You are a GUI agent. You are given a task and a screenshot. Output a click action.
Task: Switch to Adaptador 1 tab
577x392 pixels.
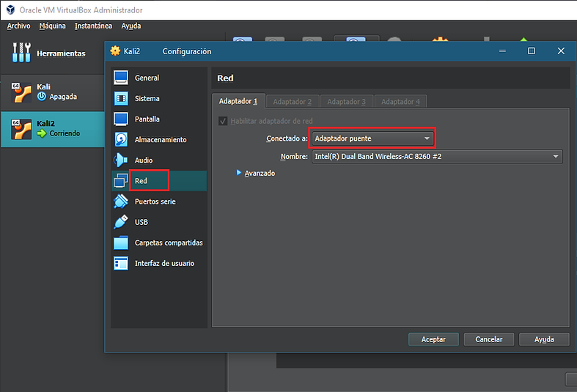tap(238, 101)
